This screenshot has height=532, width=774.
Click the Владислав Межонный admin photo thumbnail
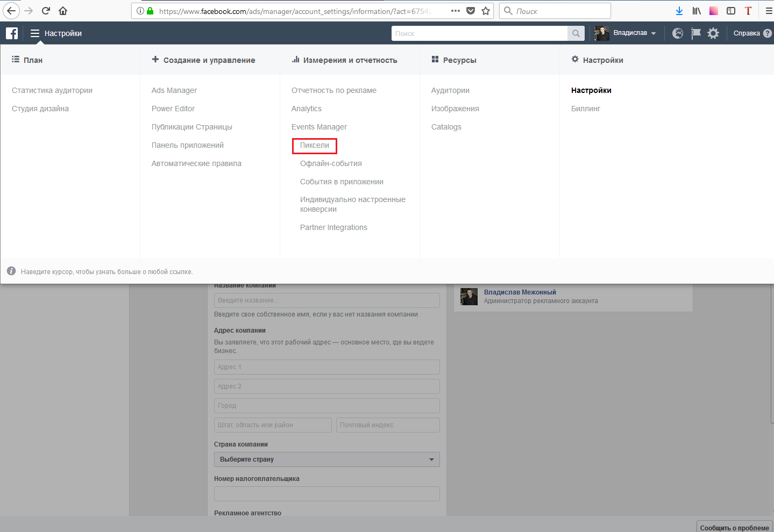coord(469,297)
